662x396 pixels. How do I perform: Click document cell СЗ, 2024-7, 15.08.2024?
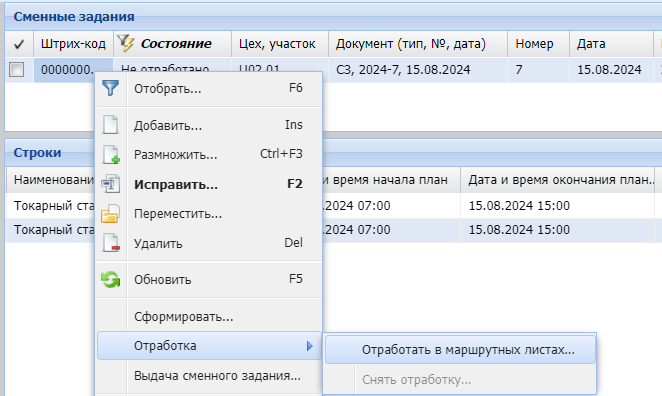pos(403,70)
